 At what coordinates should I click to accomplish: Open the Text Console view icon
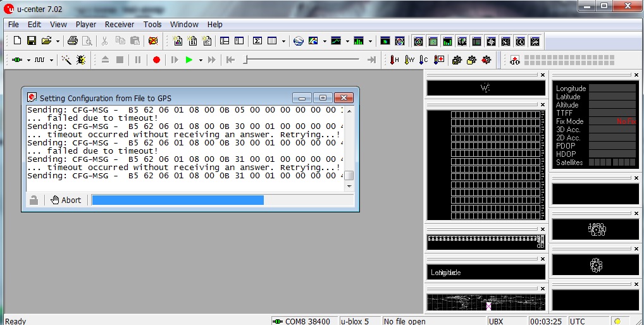(x=207, y=40)
